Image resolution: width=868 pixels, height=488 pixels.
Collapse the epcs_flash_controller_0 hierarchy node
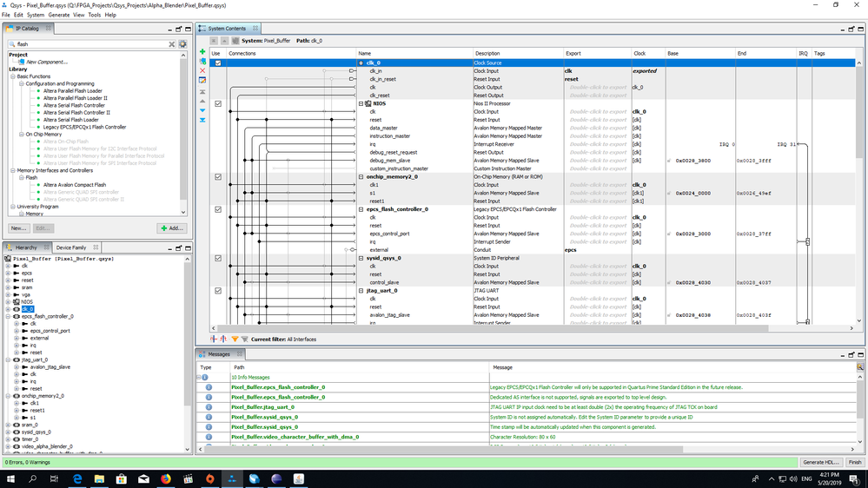[x=9, y=317]
